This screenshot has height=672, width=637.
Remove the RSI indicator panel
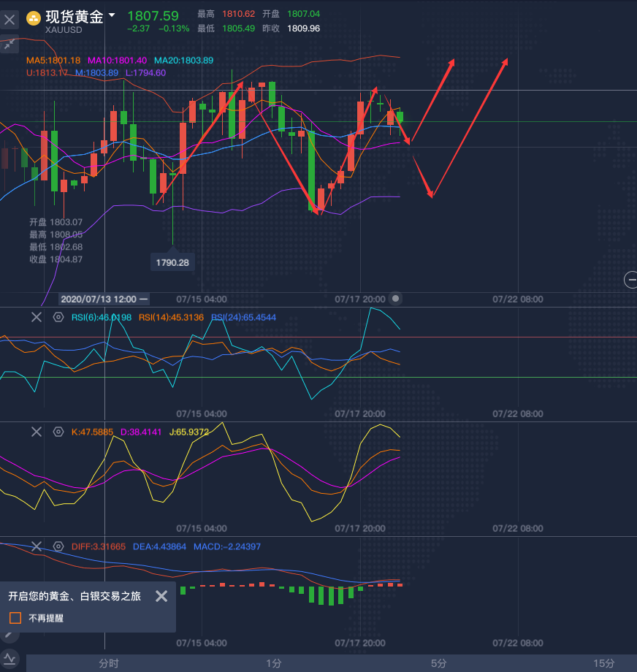pyautogui.click(x=37, y=317)
